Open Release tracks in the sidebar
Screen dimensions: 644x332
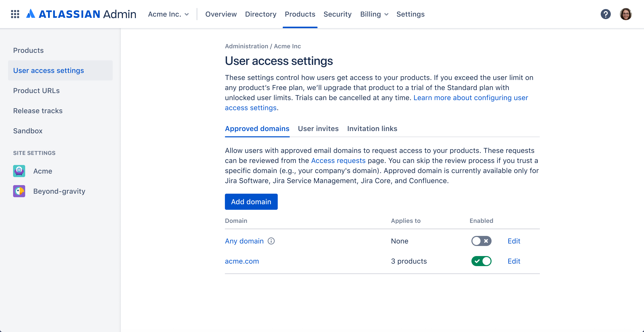[38, 111]
